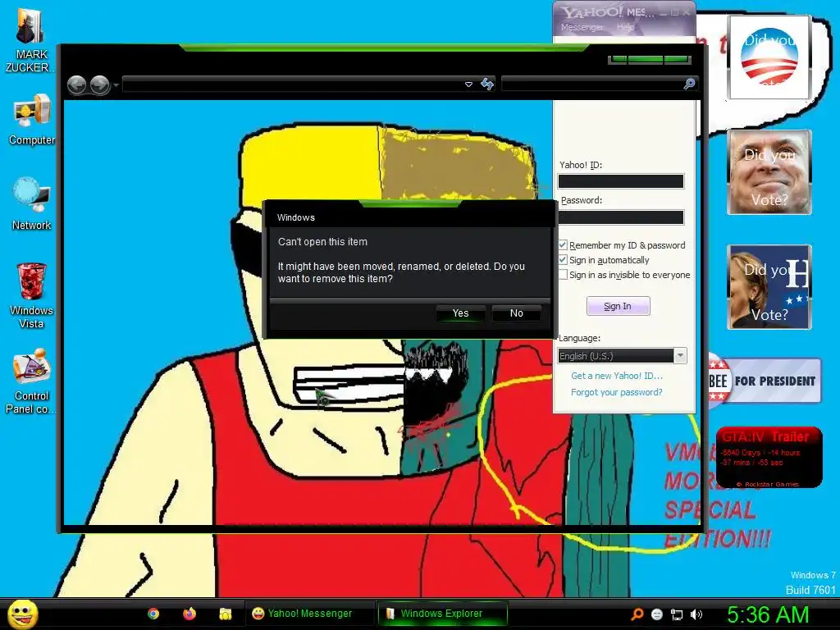Screen dimensions: 840x630
Task: Open the Messenger menu in Yahoo window
Action: click(582, 27)
